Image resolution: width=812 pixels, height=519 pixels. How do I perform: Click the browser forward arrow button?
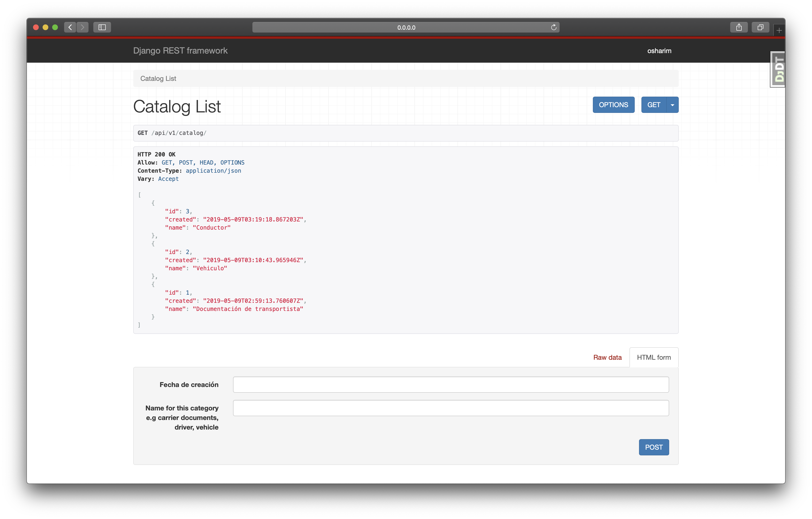tap(83, 27)
